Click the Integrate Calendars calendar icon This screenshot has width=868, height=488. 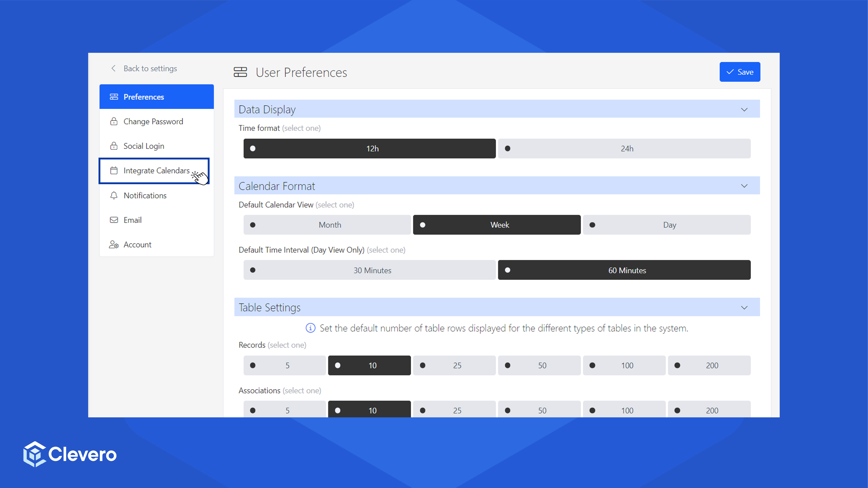click(x=114, y=171)
